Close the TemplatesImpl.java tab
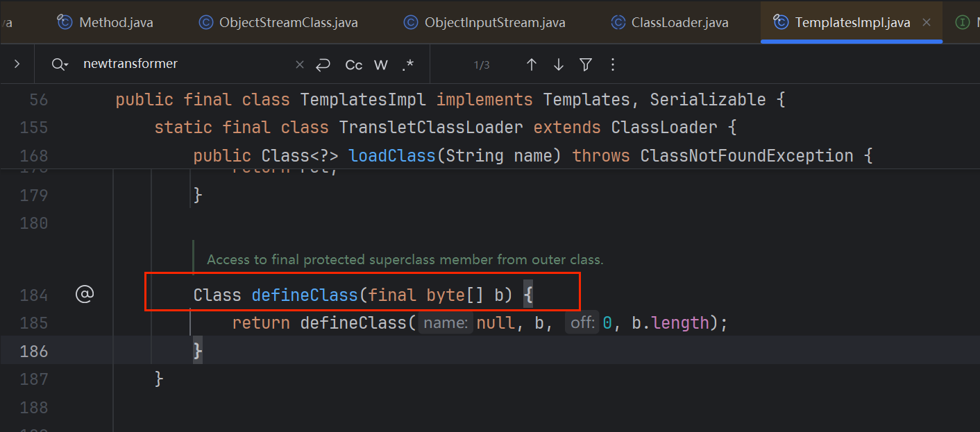Viewport: 980px width, 432px height. (926, 22)
